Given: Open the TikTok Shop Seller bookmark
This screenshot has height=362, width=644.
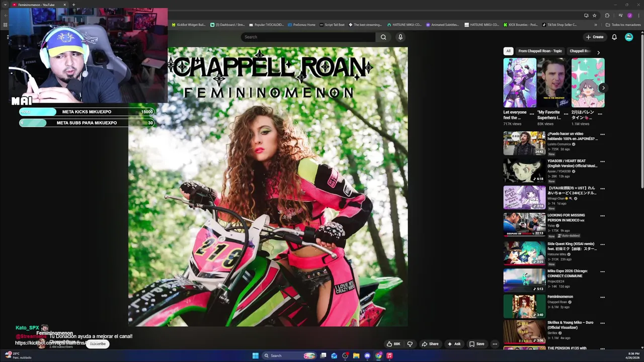Looking at the screenshot, I should [559, 25].
